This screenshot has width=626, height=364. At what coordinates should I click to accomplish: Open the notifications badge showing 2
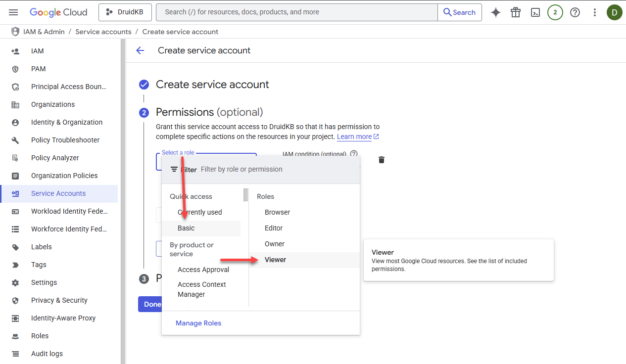pos(555,12)
